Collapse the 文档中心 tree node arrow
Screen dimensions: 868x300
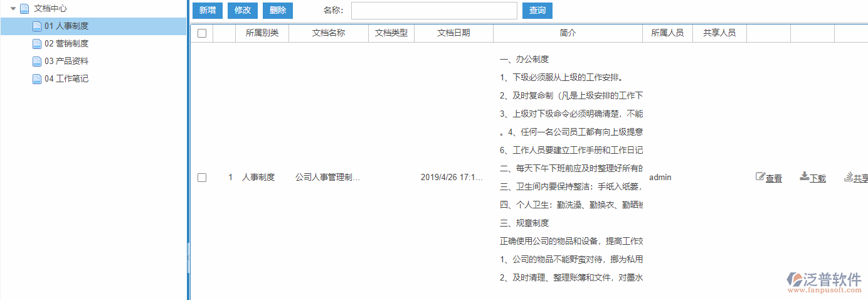[13, 9]
